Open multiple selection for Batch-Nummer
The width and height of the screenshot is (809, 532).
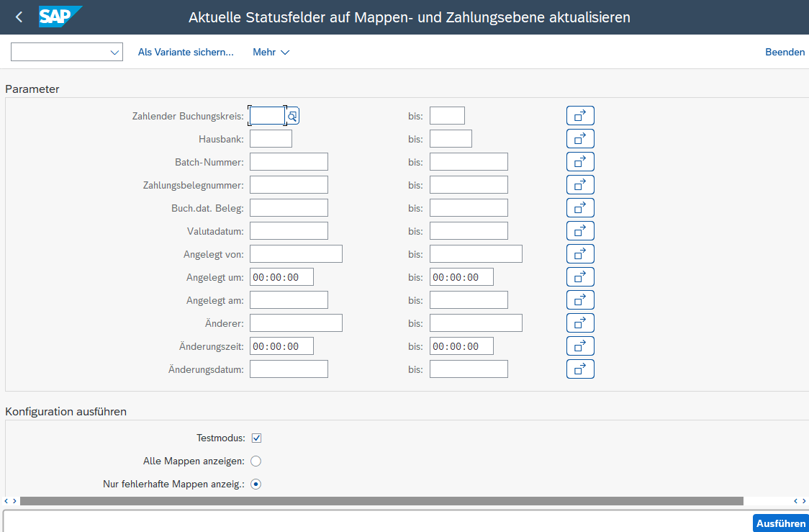pyautogui.click(x=580, y=162)
